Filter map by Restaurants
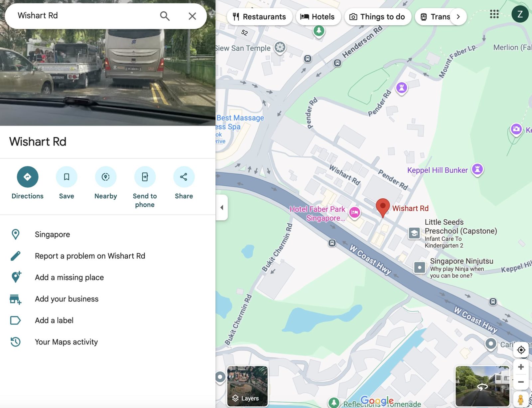 click(260, 17)
